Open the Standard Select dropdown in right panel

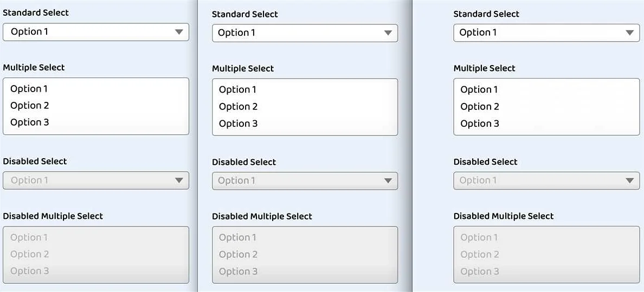pos(546,33)
